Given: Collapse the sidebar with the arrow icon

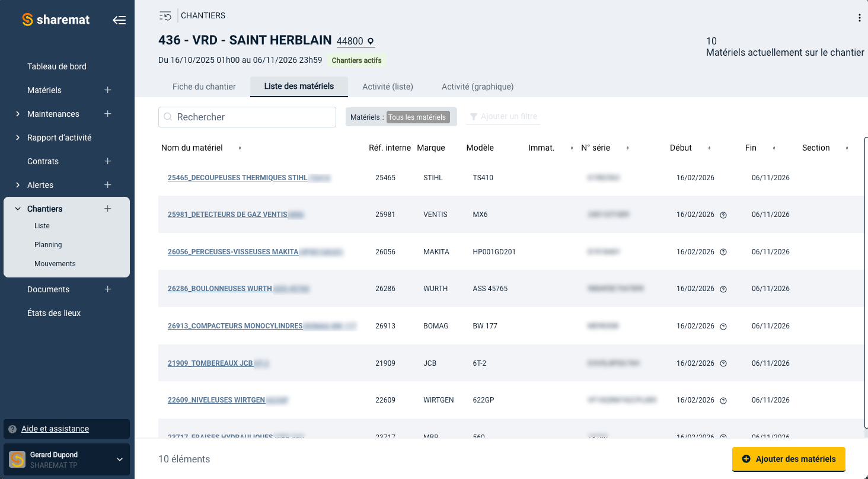Looking at the screenshot, I should point(119,20).
